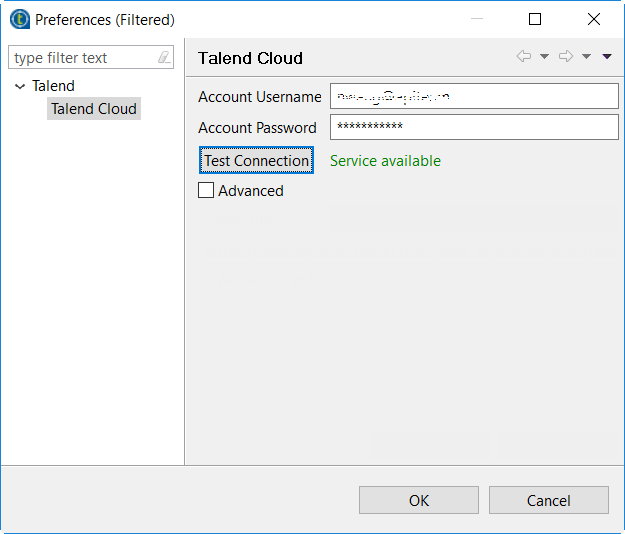Viewport: 625px width, 534px height.
Task: Open the forward history dropdown arrow
Action: pos(586,57)
